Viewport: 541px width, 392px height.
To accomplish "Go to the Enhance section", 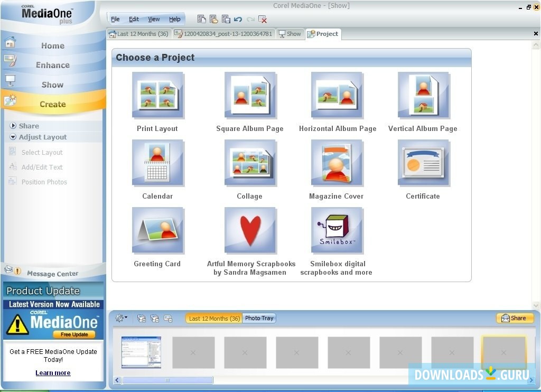I will coord(53,65).
